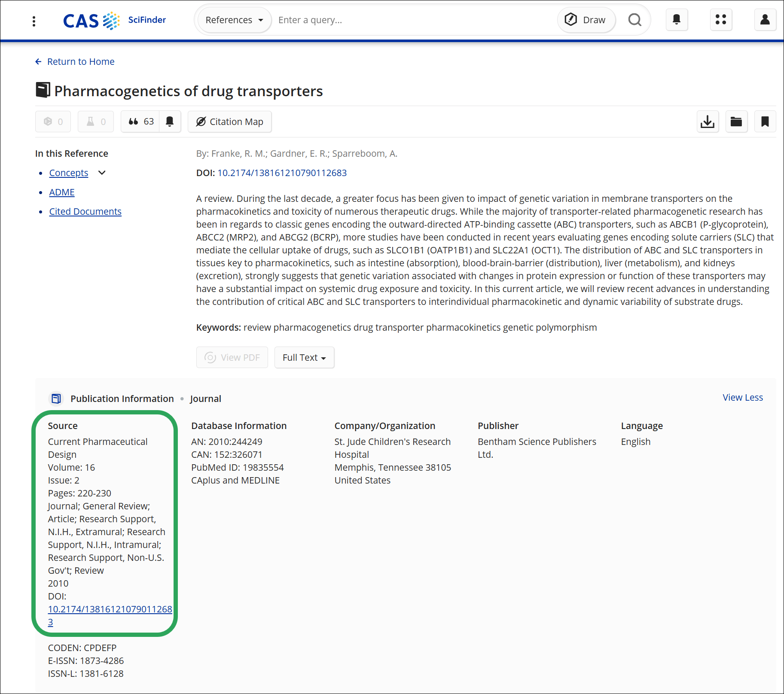
Task: Open the apps grid icon
Action: point(721,20)
